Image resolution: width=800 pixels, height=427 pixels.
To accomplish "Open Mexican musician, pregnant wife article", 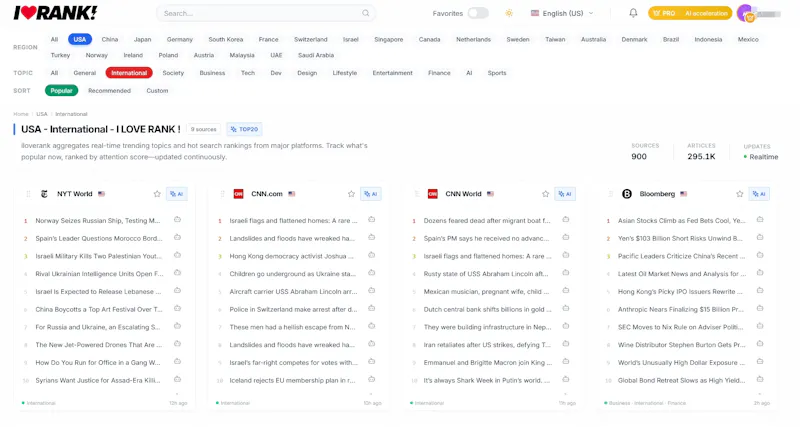I will tap(486, 292).
